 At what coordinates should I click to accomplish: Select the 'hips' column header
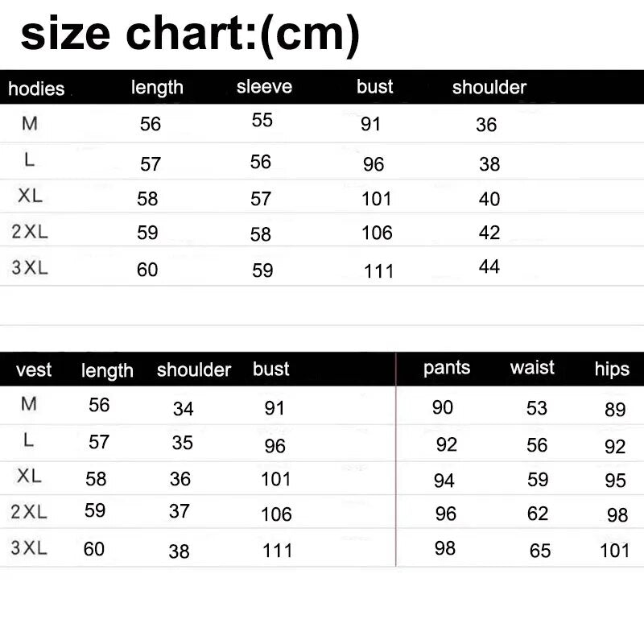(612, 369)
